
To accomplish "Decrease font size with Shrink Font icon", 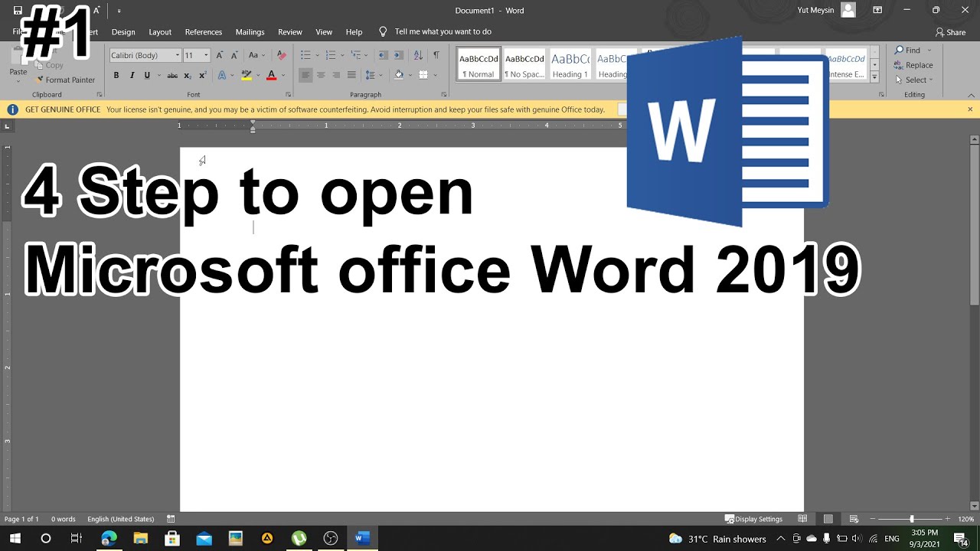I will pos(234,55).
